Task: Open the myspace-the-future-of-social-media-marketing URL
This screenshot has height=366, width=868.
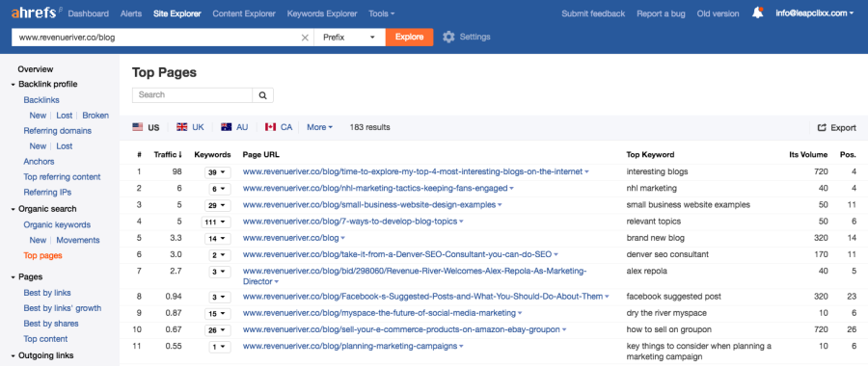Action: 379,313
